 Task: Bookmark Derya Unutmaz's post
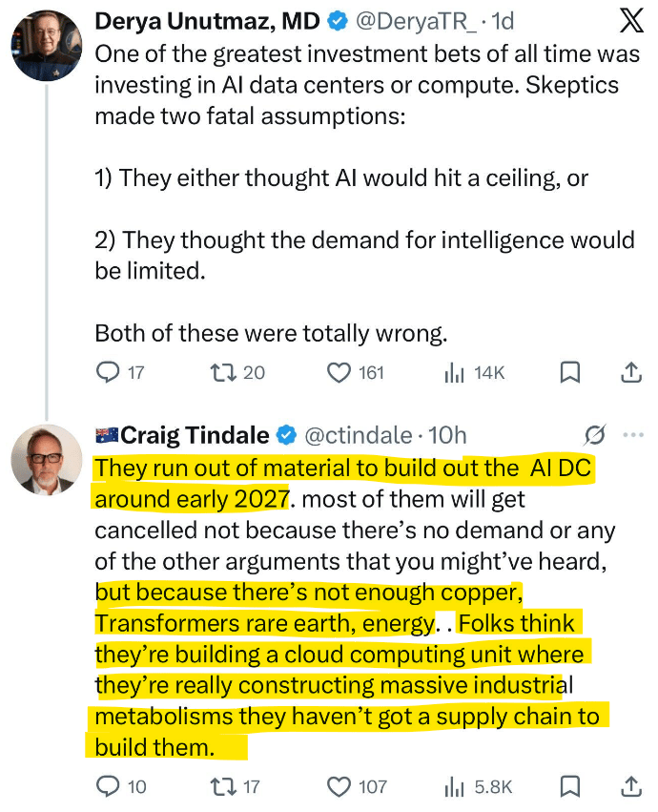coord(569,372)
